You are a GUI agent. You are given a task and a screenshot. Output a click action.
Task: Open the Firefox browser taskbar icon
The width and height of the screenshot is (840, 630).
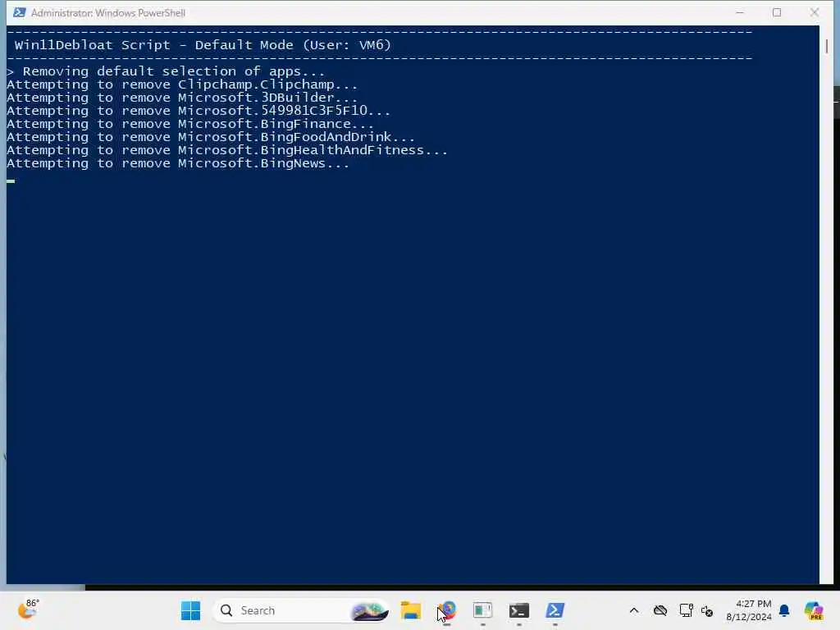pos(447,610)
